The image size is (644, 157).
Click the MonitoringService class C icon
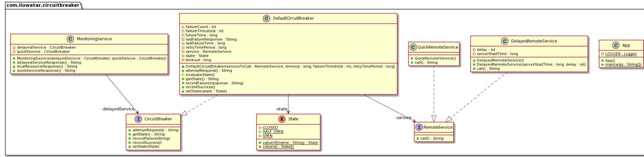71,39
